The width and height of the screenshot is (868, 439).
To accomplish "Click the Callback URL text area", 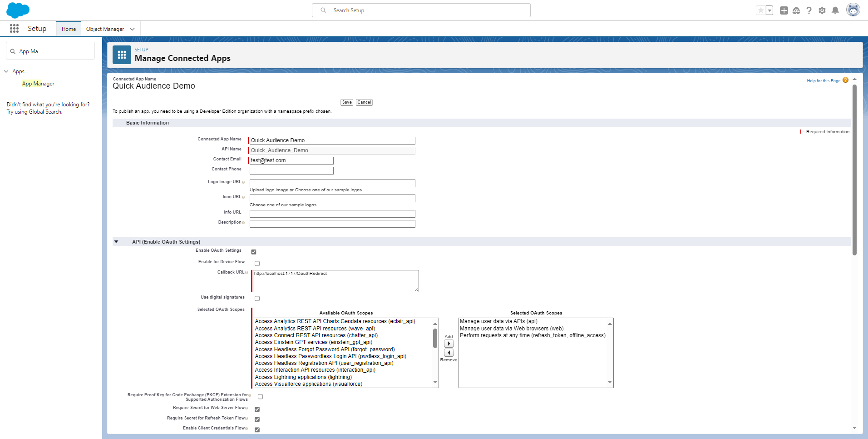I will pos(335,281).
